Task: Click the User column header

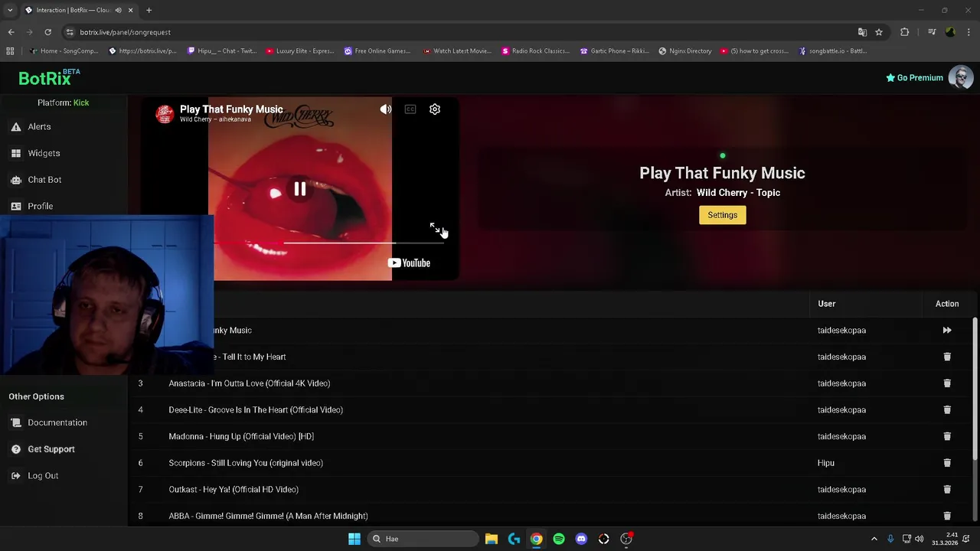Action: (x=826, y=304)
